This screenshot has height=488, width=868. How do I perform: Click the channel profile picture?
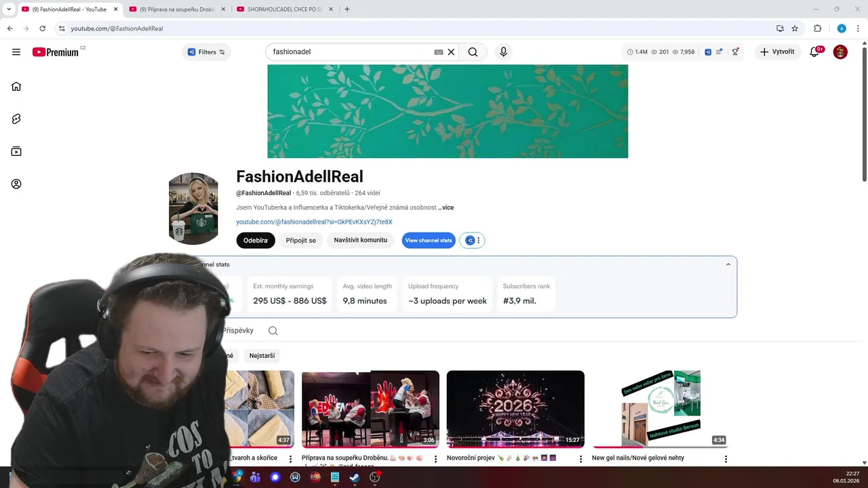(193, 208)
